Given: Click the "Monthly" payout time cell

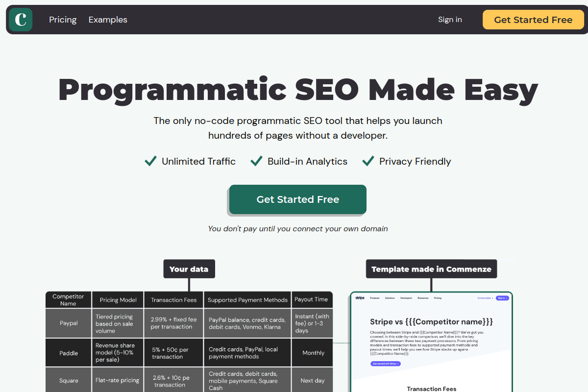Looking at the screenshot, I should [313, 353].
